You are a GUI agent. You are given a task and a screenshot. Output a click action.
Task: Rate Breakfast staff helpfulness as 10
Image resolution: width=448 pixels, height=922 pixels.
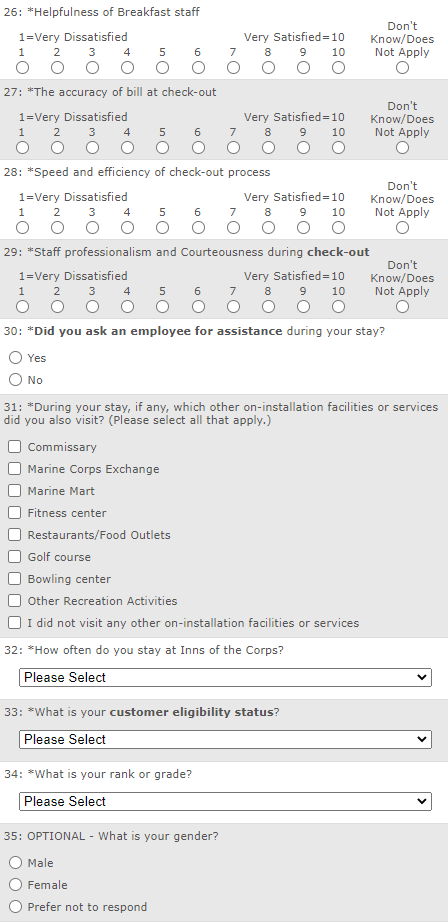tap(338, 68)
